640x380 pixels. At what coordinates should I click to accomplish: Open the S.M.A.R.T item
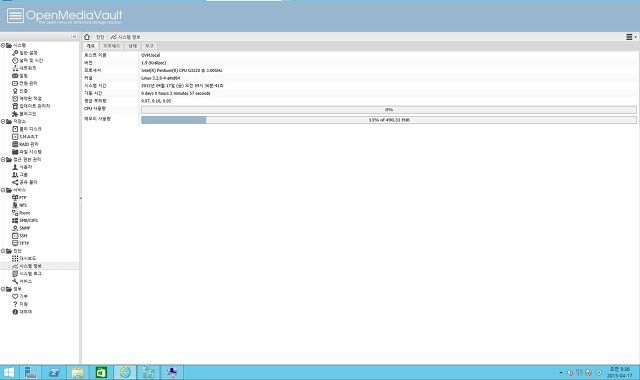[x=25, y=137]
